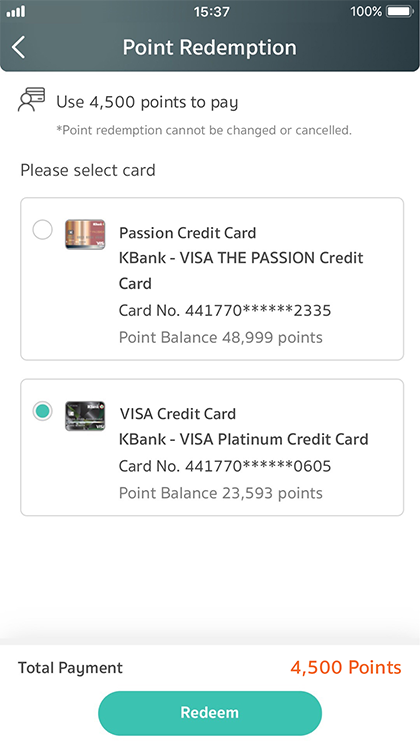420x748 pixels.
Task: Tap the Point Redemption title
Action: pyautogui.click(x=210, y=47)
